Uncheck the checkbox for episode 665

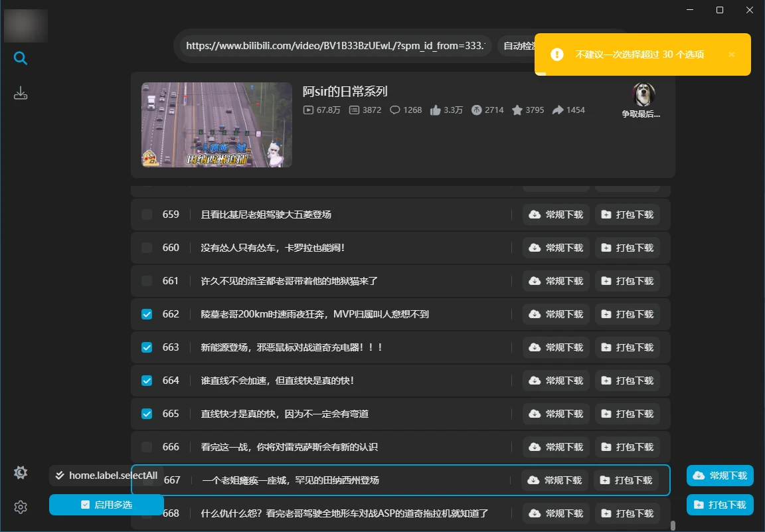click(x=147, y=414)
